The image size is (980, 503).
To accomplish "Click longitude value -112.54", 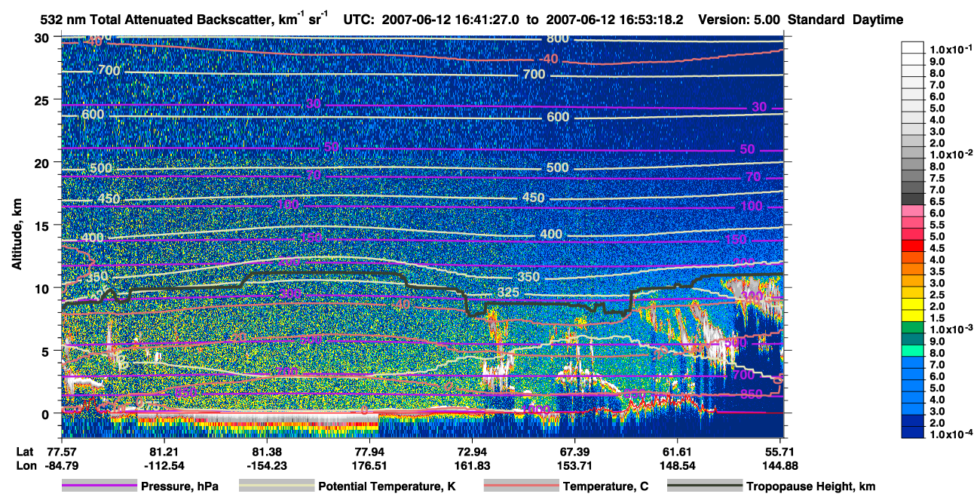I will click(x=164, y=465).
